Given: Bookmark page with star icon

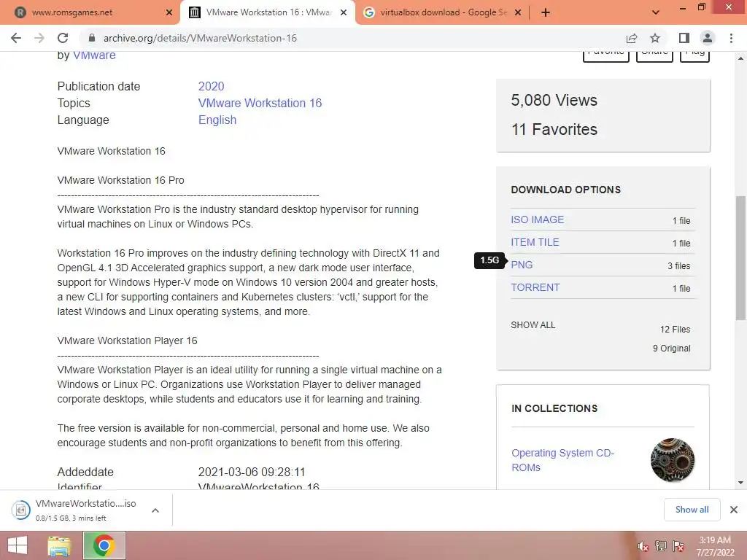Looking at the screenshot, I should point(655,38).
